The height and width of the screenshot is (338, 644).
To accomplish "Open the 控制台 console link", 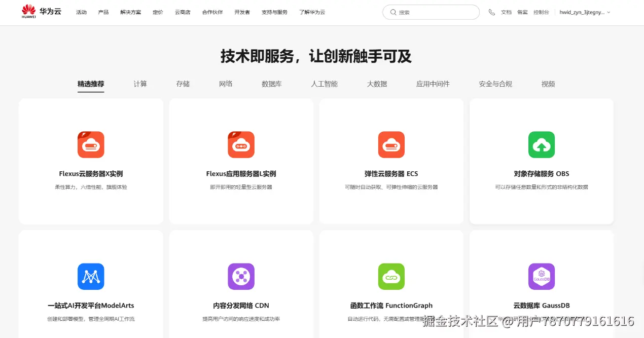I will click(541, 12).
